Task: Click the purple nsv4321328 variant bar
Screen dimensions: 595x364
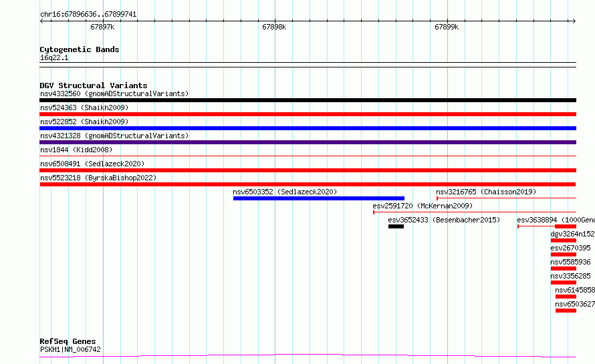Action: 308,142
